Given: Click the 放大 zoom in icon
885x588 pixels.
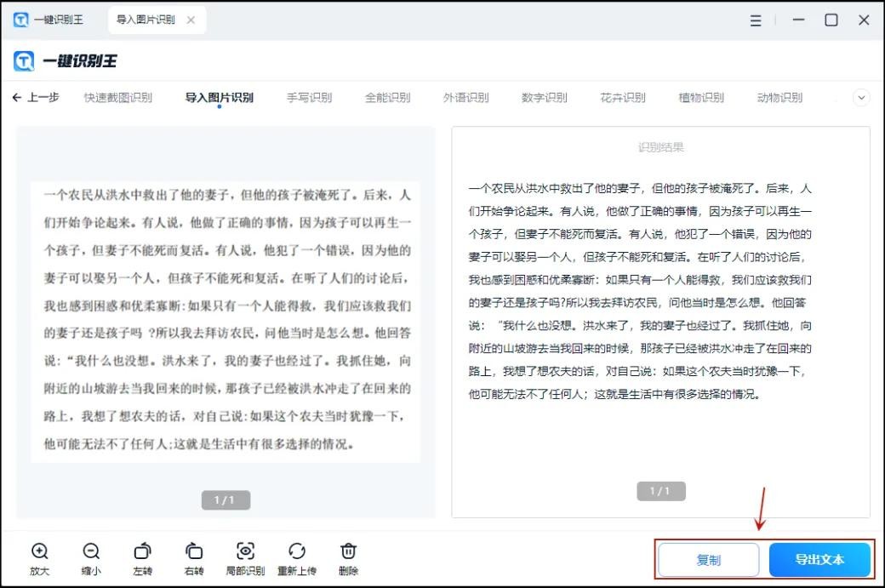Looking at the screenshot, I should coord(39,551).
